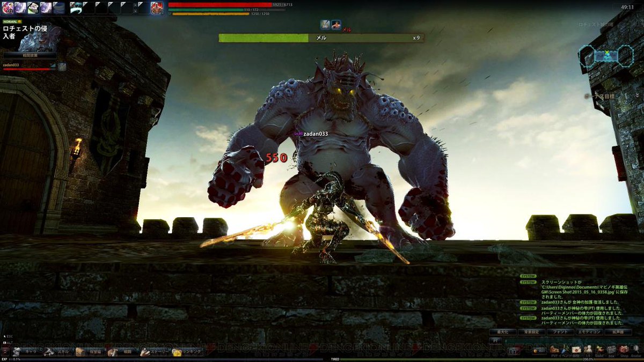Open the ランキング ranking menu

pos(187,352)
